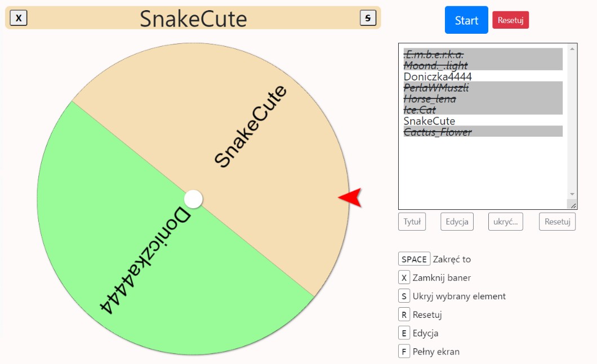Click the white center hub of wheel
This screenshot has width=597, height=364.
coord(193,199)
